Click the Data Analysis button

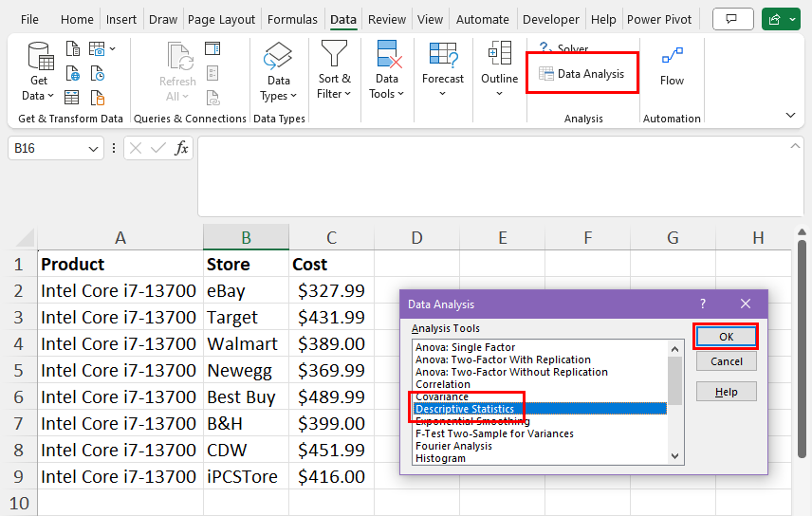click(581, 74)
